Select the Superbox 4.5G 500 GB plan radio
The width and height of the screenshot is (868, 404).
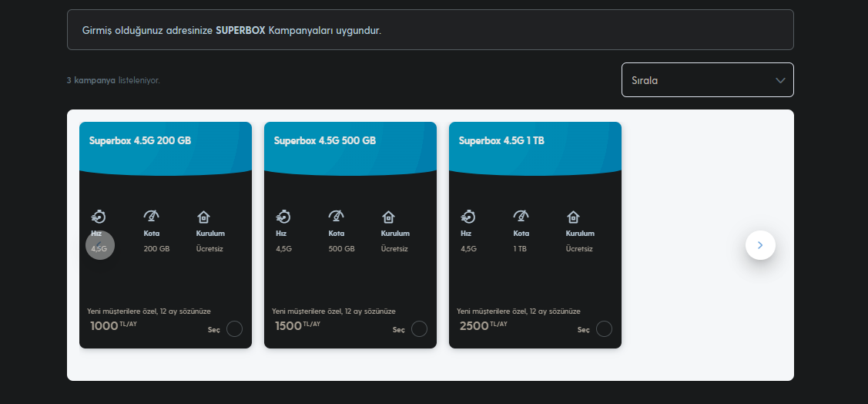420,328
